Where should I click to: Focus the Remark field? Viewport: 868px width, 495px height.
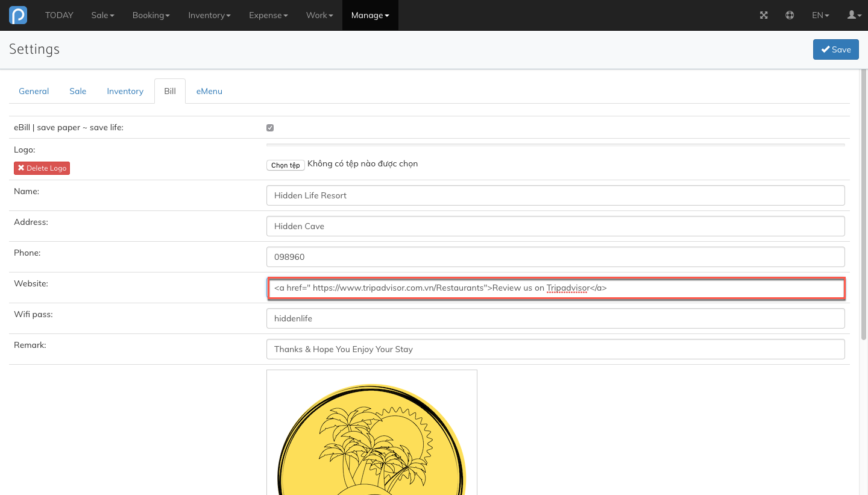(555, 349)
